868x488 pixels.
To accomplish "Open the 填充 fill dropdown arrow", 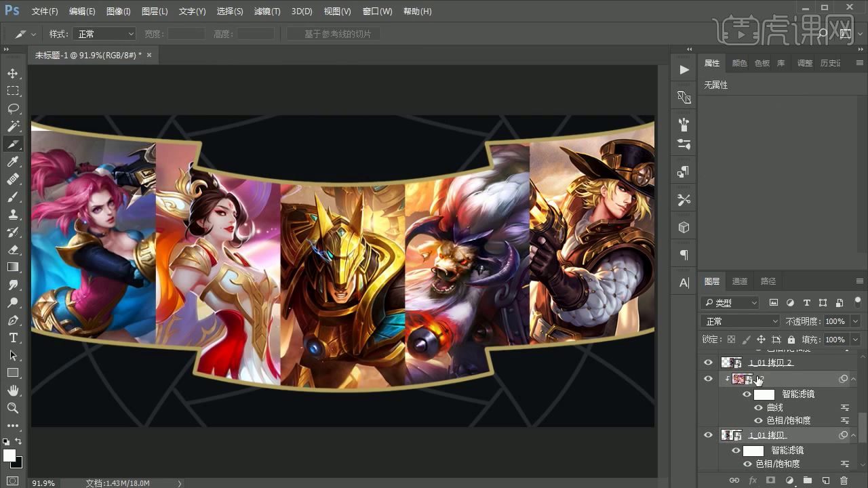I will pos(855,340).
